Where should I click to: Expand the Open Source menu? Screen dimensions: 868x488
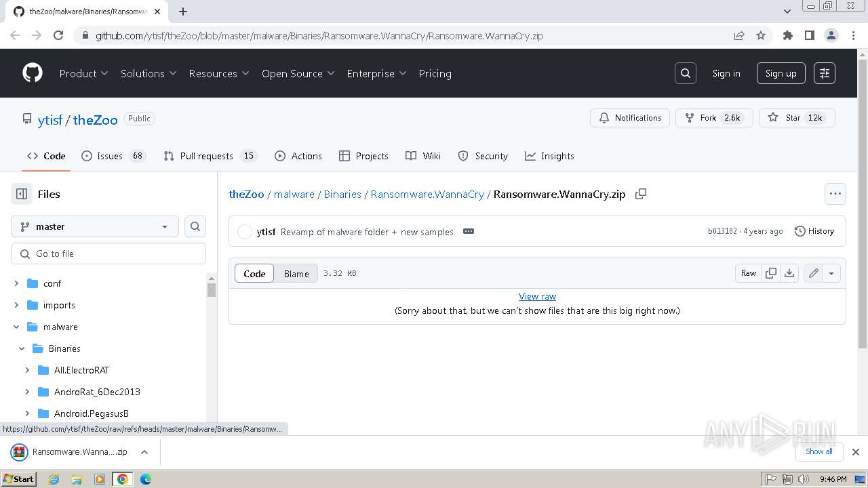click(298, 73)
